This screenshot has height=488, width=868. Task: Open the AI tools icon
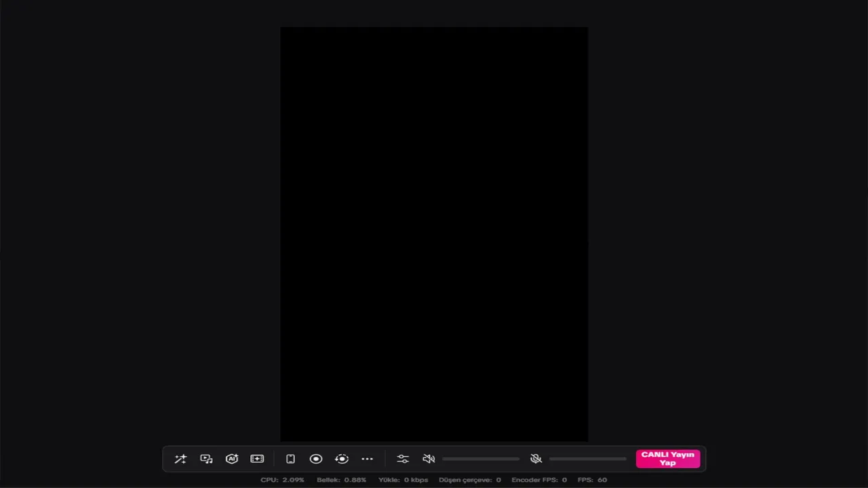232,459
